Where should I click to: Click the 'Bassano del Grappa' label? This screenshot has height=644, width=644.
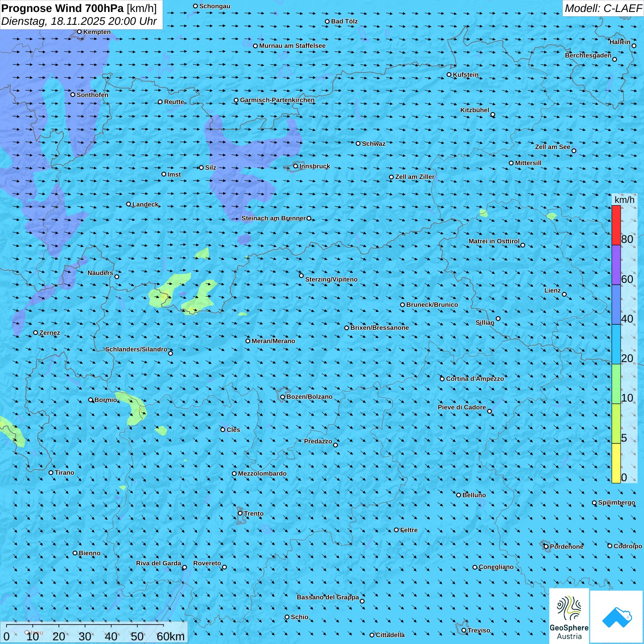coord(328,597)
